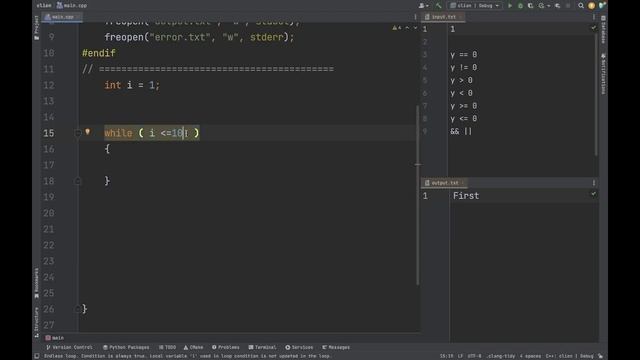Image resolution: width=640 pixels, height=360 pixels.
Task: Open the JetBrains toolbox icon at top-right corner
Action: pos(602,5)
